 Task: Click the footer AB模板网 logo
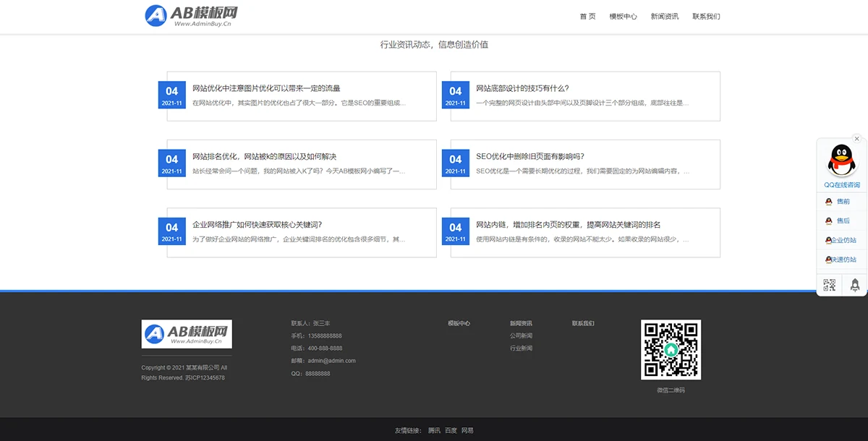[x=187, y=333]
